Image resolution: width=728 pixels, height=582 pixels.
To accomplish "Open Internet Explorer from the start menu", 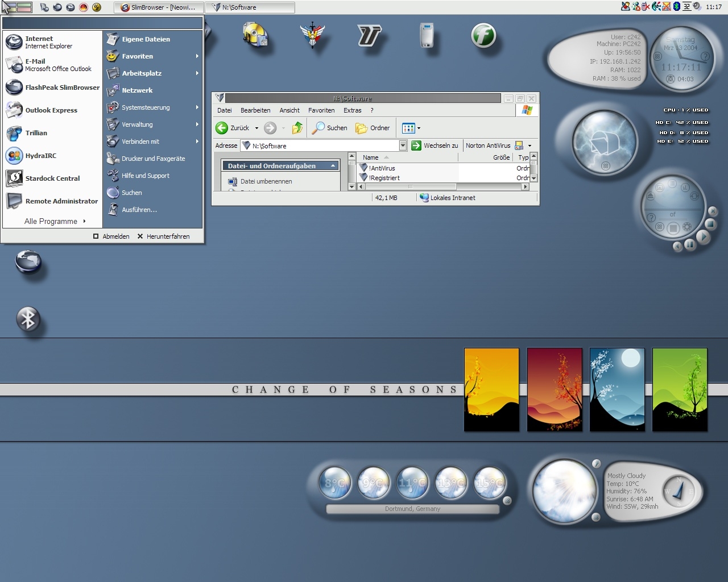I will [52, 42].
